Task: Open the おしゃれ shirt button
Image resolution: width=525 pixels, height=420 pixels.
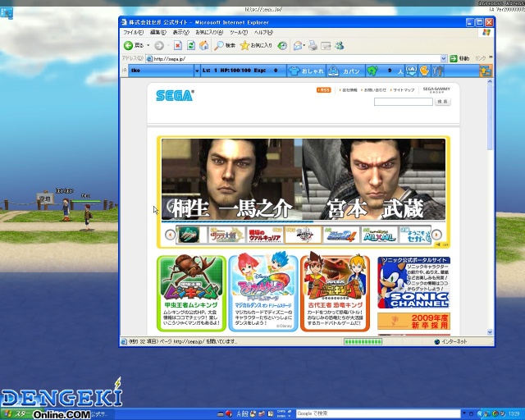Action: click(306, 71)
